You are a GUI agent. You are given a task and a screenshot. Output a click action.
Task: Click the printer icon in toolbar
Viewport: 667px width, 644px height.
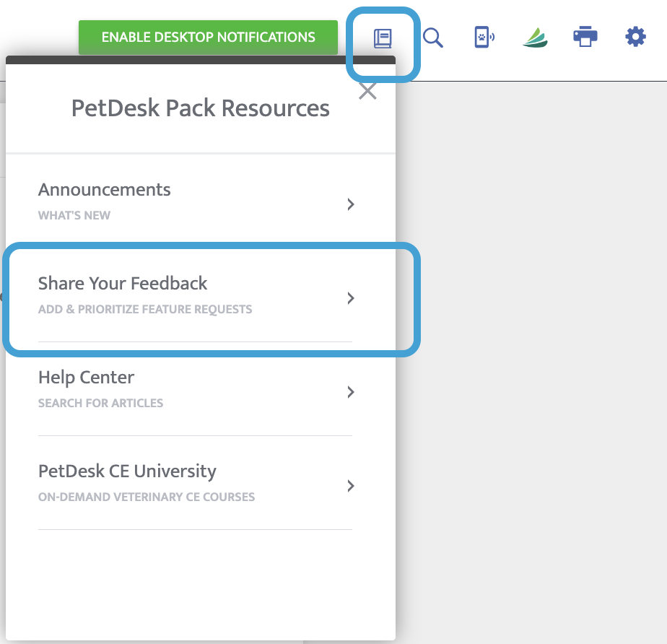click(585, 37)
